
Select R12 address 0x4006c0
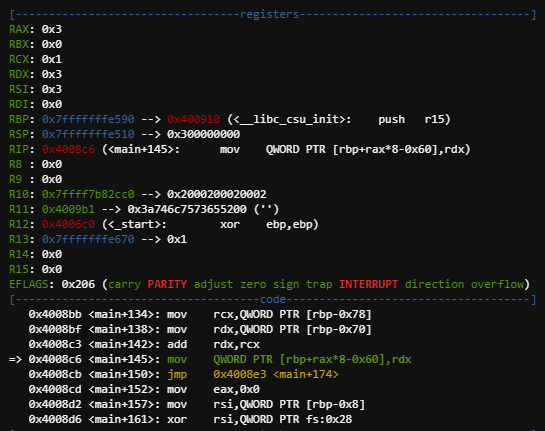pos(68,224)
